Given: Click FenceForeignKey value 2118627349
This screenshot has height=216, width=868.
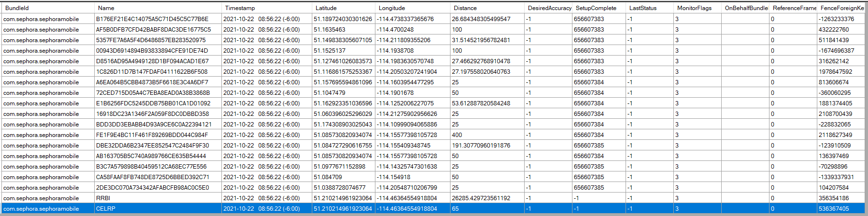Looking at the screenshot, I should (x=835, y=135).
